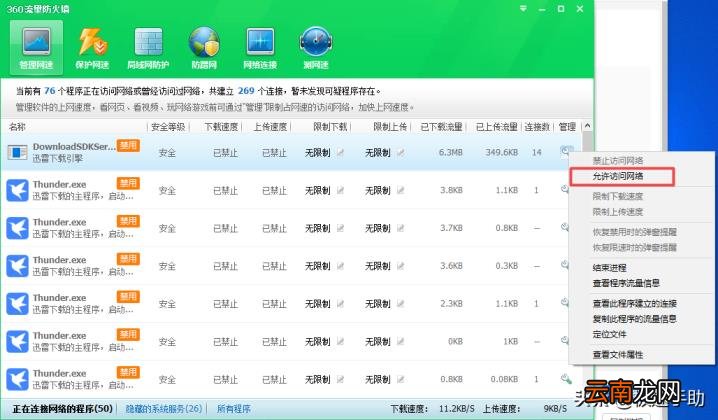Sort by the 已上传流量 column header
This screenshot has width=718, height=420.
point(497,127)
